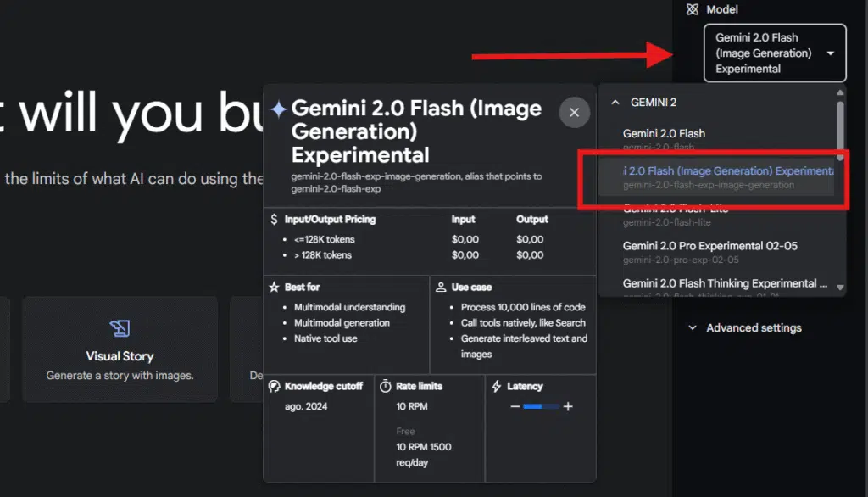Click the person icon beside Use case

click(x=441, y=285)
